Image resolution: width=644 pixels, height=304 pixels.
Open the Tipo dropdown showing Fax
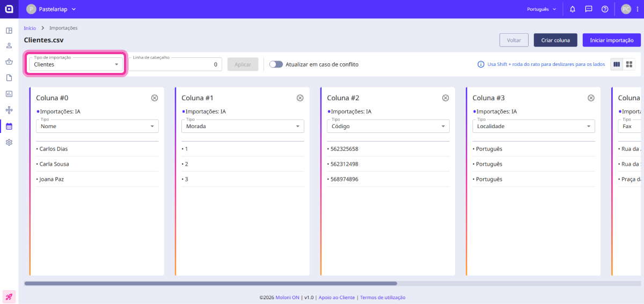coord(631,127)
